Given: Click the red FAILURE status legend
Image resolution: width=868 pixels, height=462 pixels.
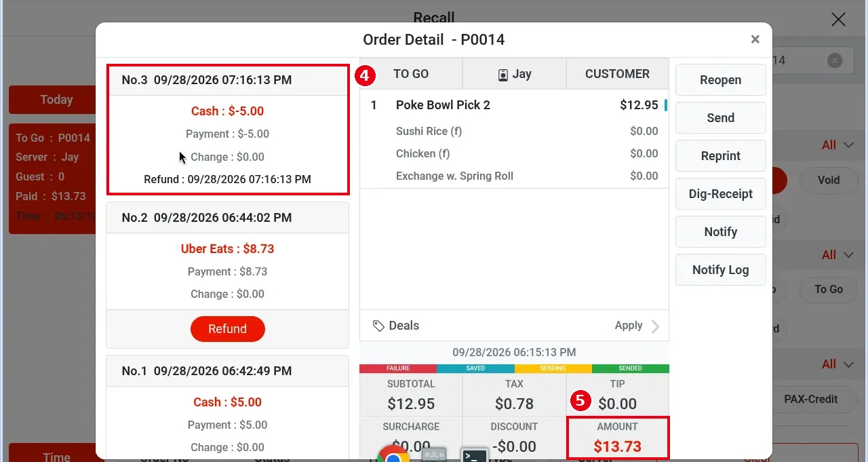Looking at the screenshot, I should (x=398, y=369).
